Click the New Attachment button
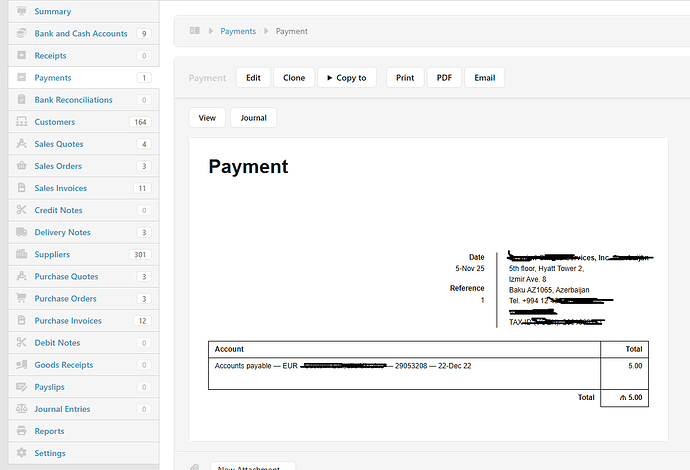This screenshot has width=690, height=470. pos(253,466)
